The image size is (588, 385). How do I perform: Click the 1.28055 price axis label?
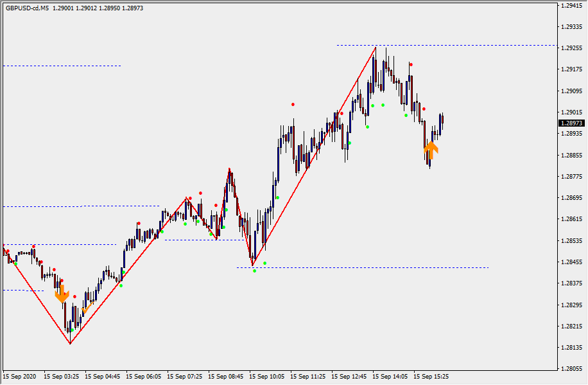tap(571, 369)
